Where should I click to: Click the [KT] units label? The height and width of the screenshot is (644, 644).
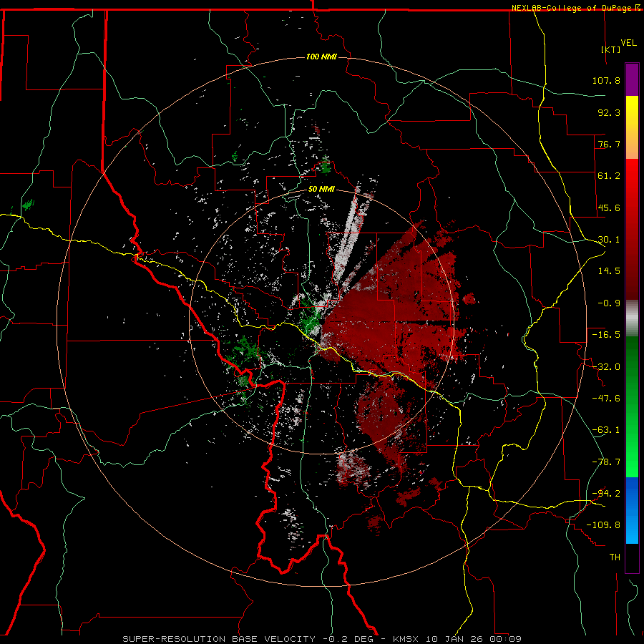click(x=611, y=49)
